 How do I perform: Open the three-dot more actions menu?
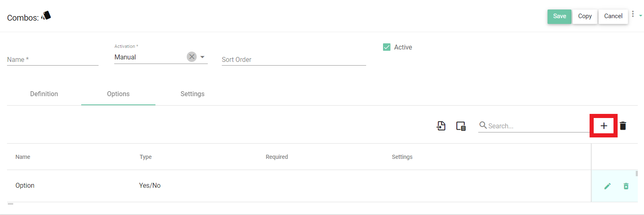point(633,14)
